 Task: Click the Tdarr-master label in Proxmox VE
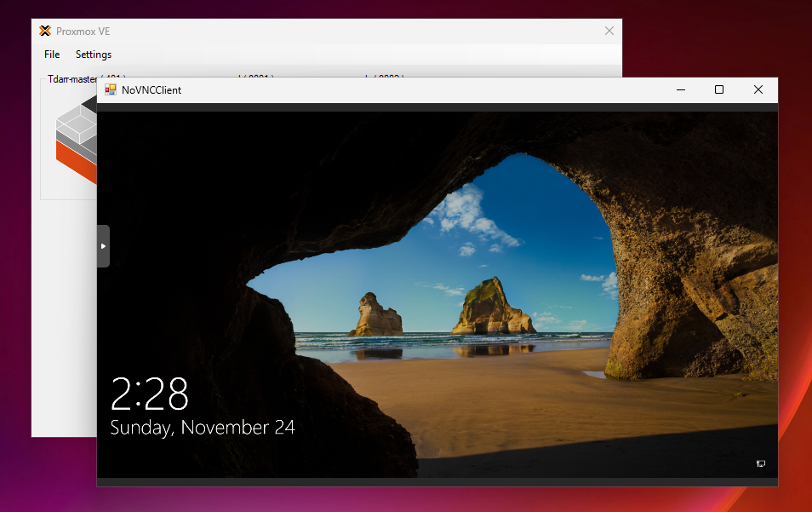point(72,79)
